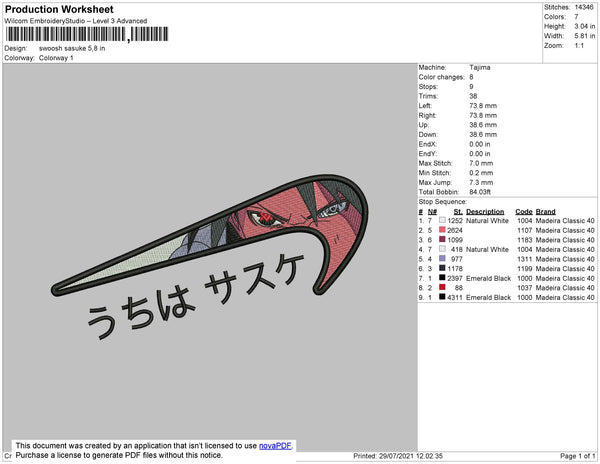Click the Total Bobbin value 84.03ft

tap(480, 192)
